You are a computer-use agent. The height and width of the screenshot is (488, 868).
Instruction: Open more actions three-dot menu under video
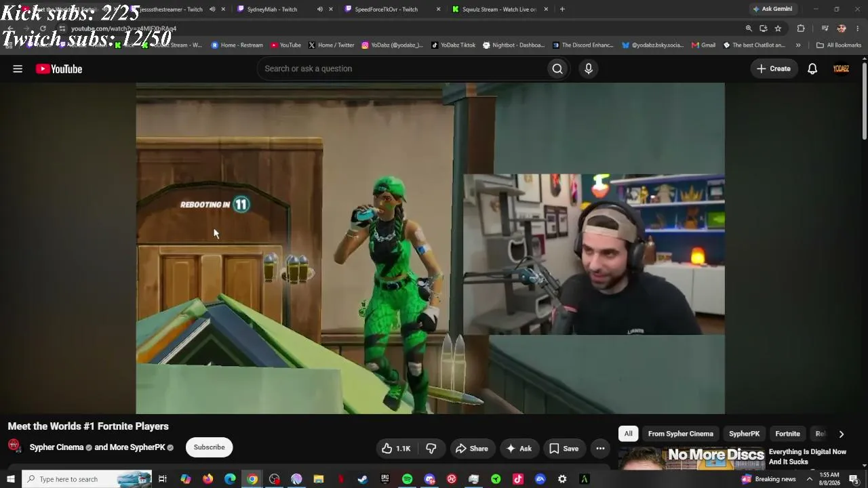click(600, 448)
